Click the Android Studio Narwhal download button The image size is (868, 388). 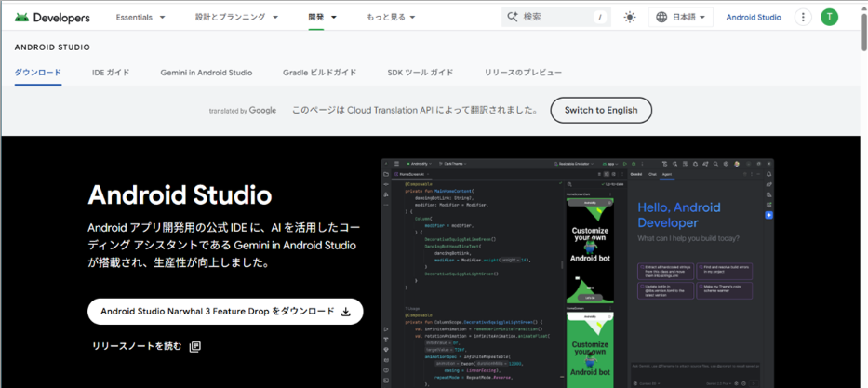(225, 312)
